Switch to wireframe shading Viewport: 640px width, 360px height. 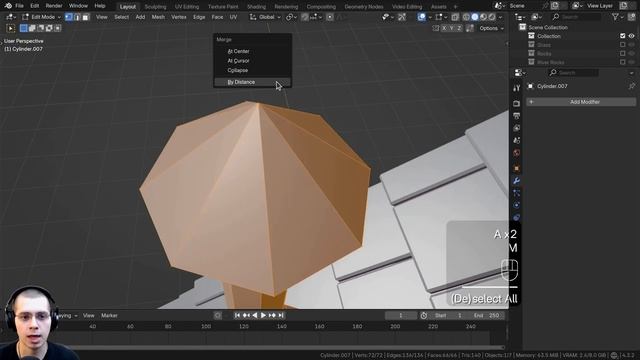[466, 17]
